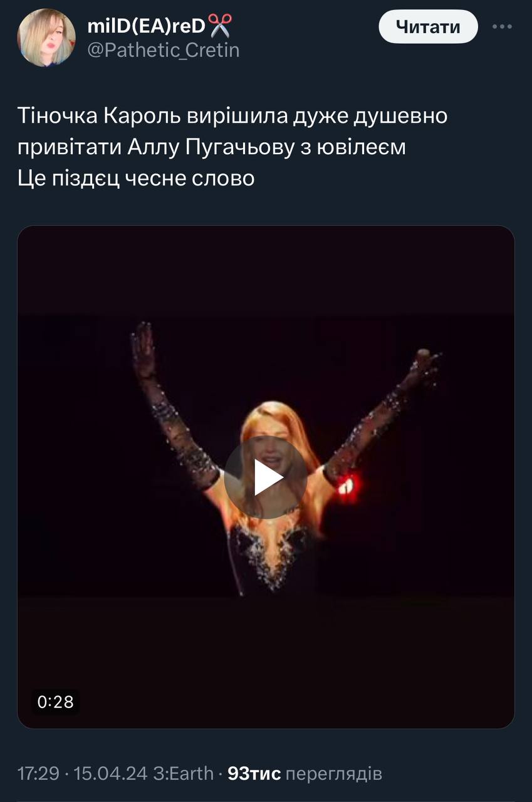Image resolution: width=532 pixels, height=802 pixels.
Task: Click the Читати follow button
Action: 428,27
